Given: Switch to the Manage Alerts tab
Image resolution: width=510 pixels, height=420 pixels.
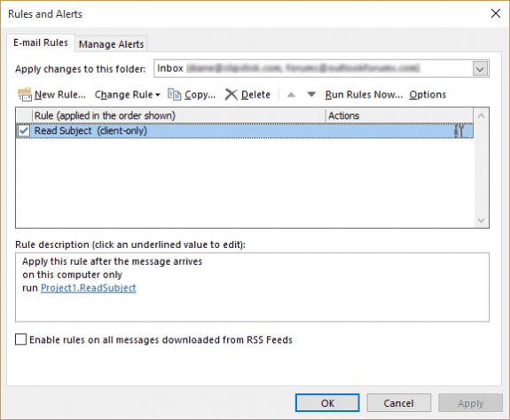Looking at the screenshot, I should click(x=111, y=44).
